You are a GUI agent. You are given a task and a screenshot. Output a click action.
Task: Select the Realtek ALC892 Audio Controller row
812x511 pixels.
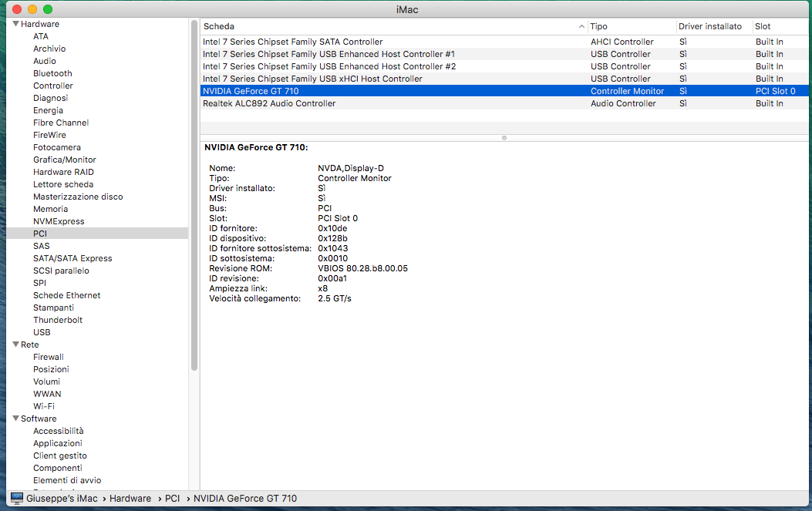pos(504,103)
